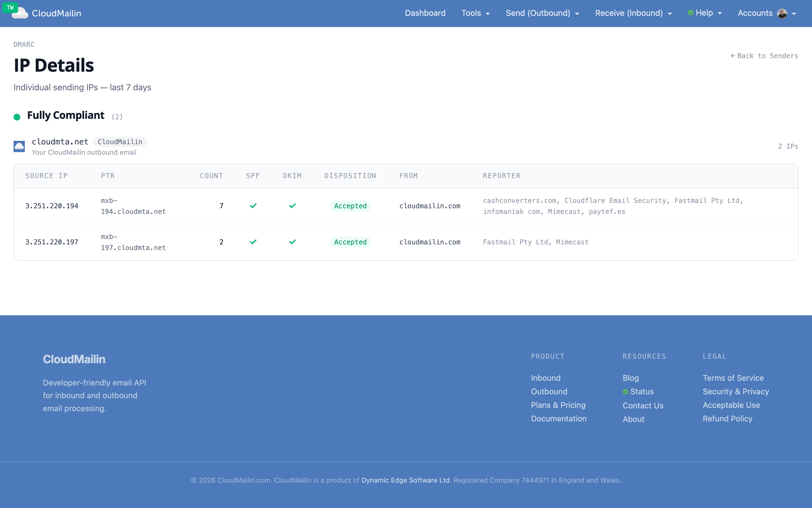Click cloudmailin.com in the 3.251.220.197 row
812x508 pixels.
click(430, 242)
